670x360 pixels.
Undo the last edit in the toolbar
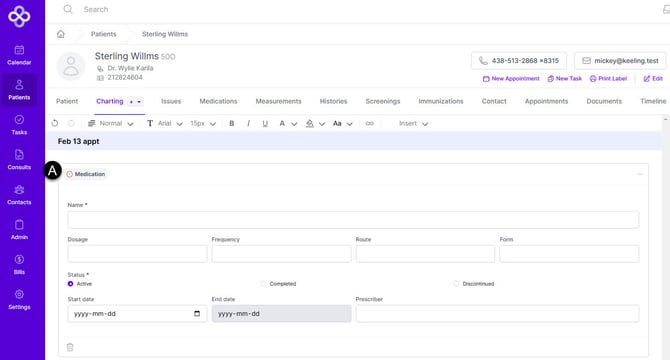55,123
